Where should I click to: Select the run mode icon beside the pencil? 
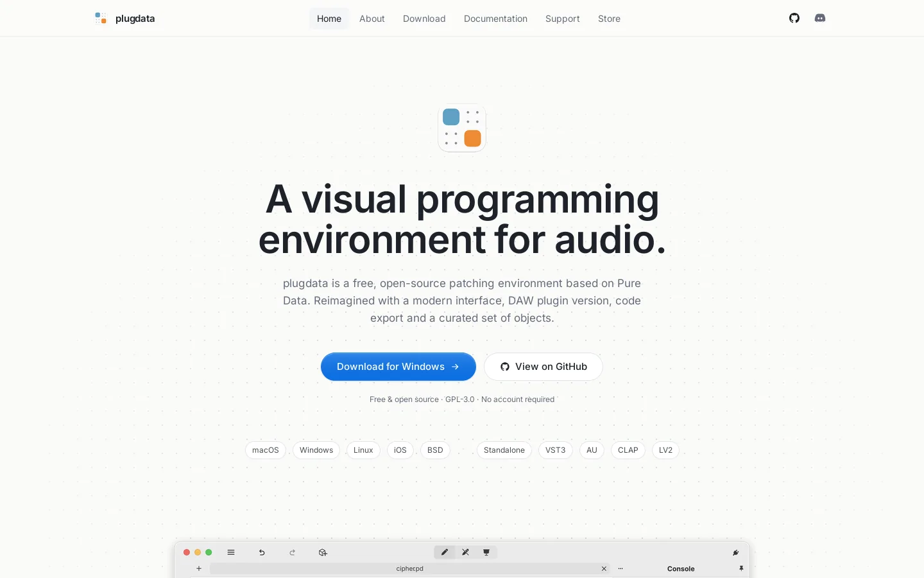click(x=466, y=552)
